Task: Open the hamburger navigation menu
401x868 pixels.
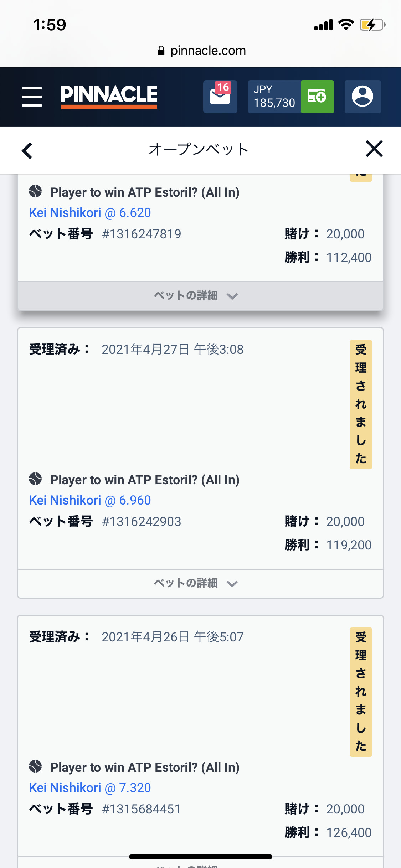Action: (32, 97)
